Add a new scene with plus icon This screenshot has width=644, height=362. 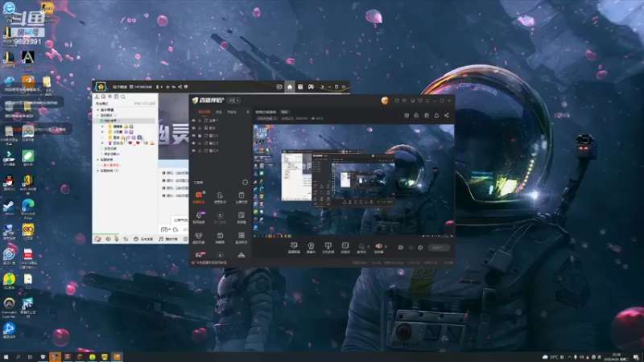[247, 112]
